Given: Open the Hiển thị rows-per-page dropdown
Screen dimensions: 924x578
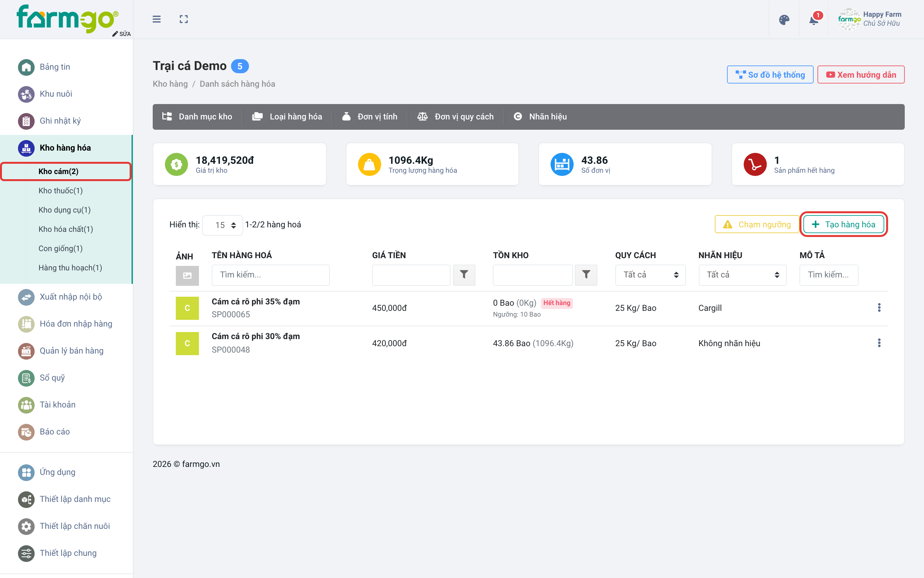Looking at the screenshot, I should pyautogui.click(x=223, y=225).
